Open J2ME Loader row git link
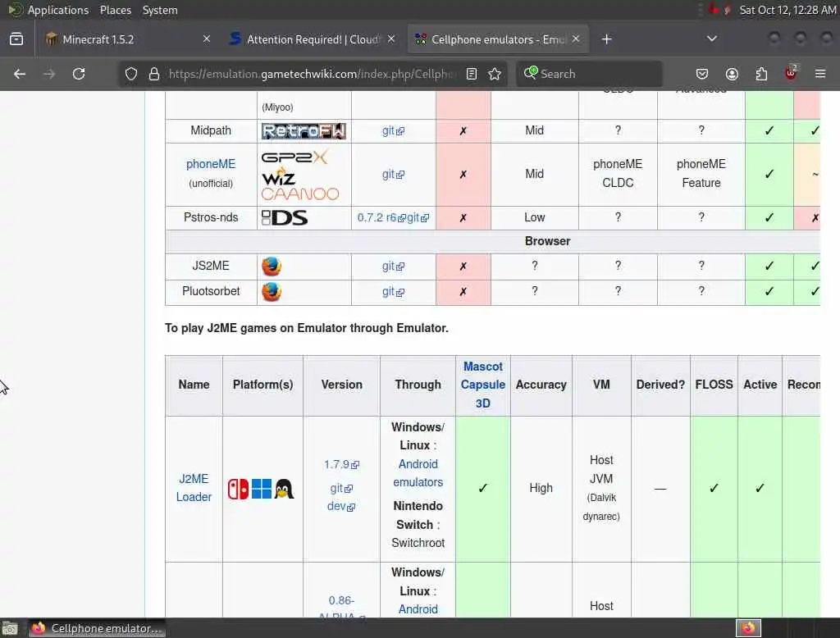840x638 pixels. click(341, 488)
